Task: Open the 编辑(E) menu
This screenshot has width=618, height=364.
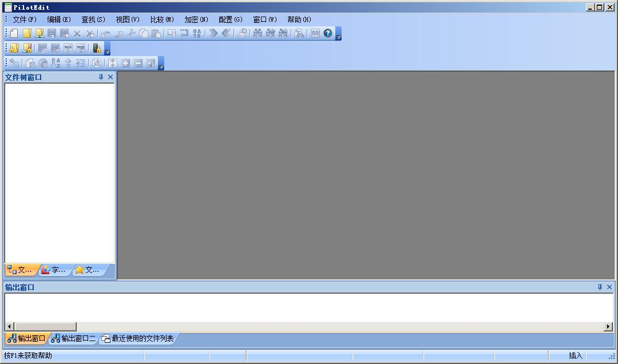Action: coord(59,19)
